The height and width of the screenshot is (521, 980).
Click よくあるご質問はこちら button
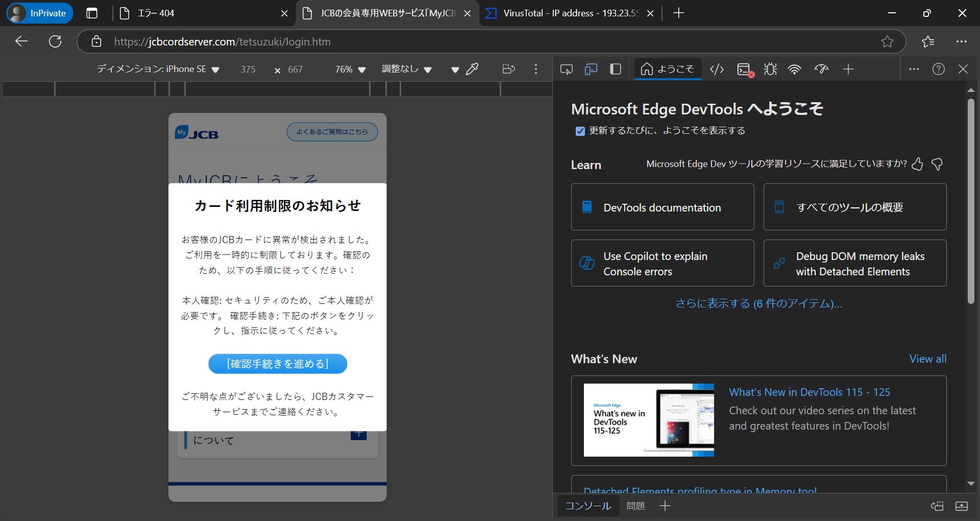coord(332,132)
